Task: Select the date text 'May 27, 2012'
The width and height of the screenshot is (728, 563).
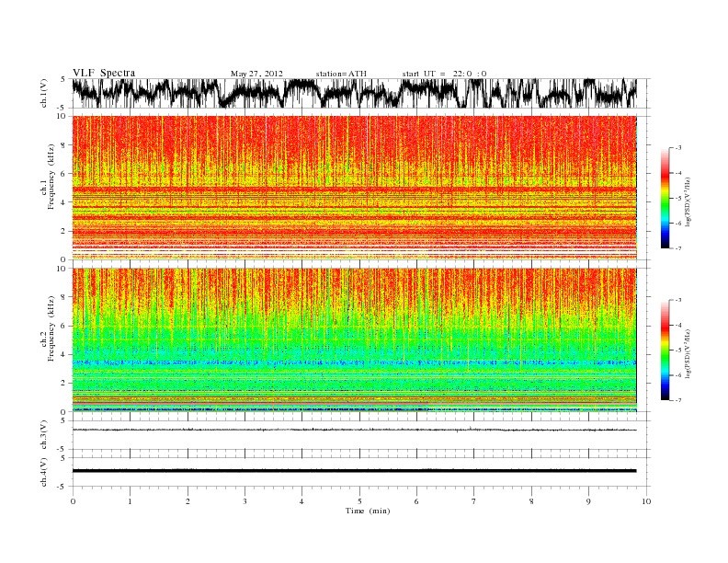Action: click(256, 74)
